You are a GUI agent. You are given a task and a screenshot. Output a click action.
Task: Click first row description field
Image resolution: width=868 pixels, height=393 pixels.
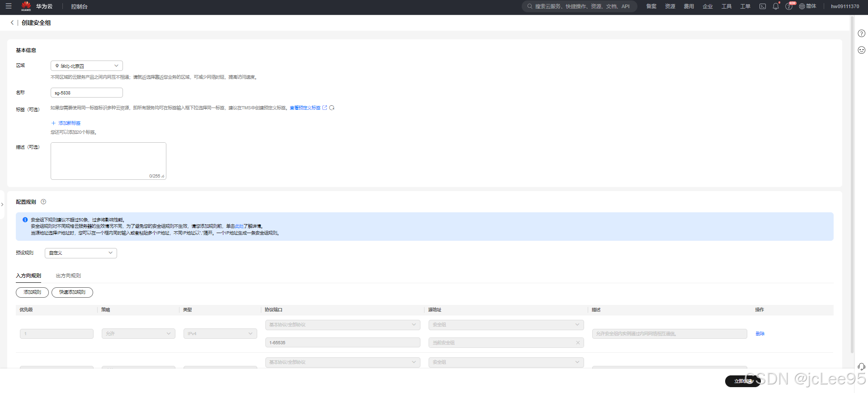click(670, 334)
